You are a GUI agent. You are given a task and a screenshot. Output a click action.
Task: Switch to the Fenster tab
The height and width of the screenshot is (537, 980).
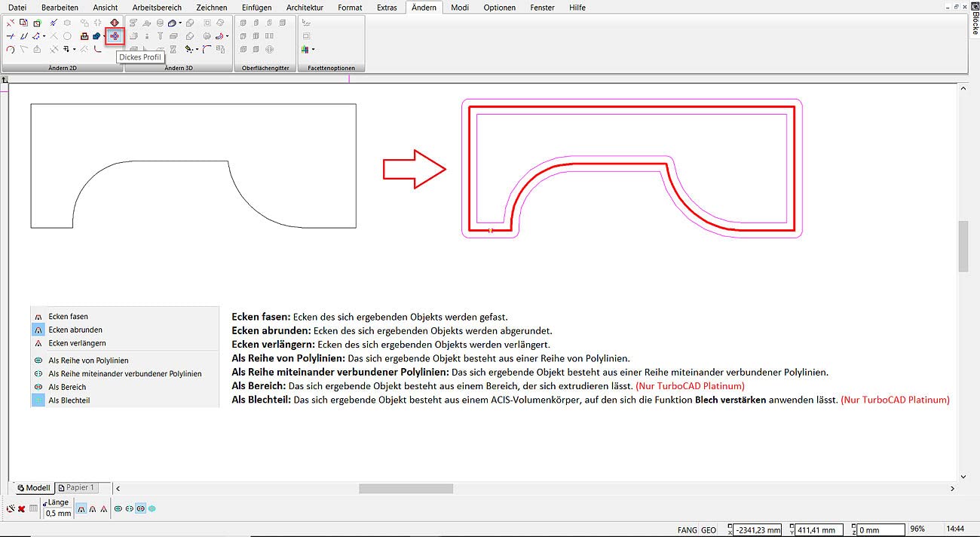click(542, 8)
